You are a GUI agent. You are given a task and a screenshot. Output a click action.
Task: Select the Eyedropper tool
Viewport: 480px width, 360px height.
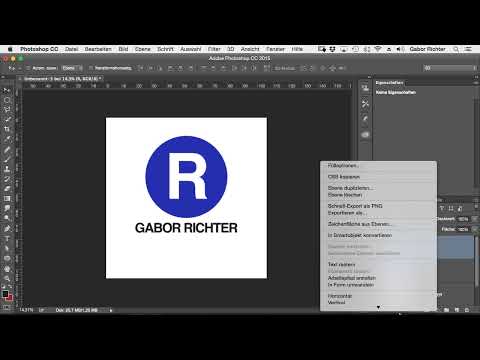coord(7,139)
